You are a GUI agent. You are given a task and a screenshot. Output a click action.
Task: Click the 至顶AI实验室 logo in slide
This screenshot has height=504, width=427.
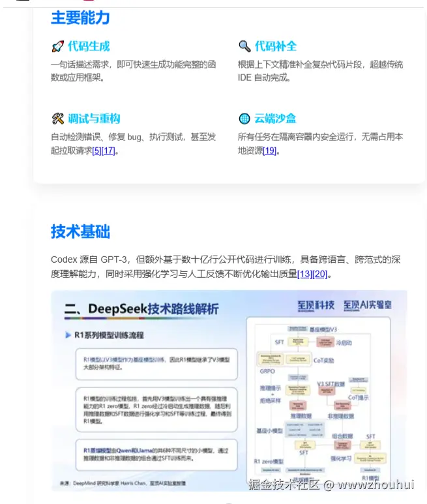(x=368, y=305)
